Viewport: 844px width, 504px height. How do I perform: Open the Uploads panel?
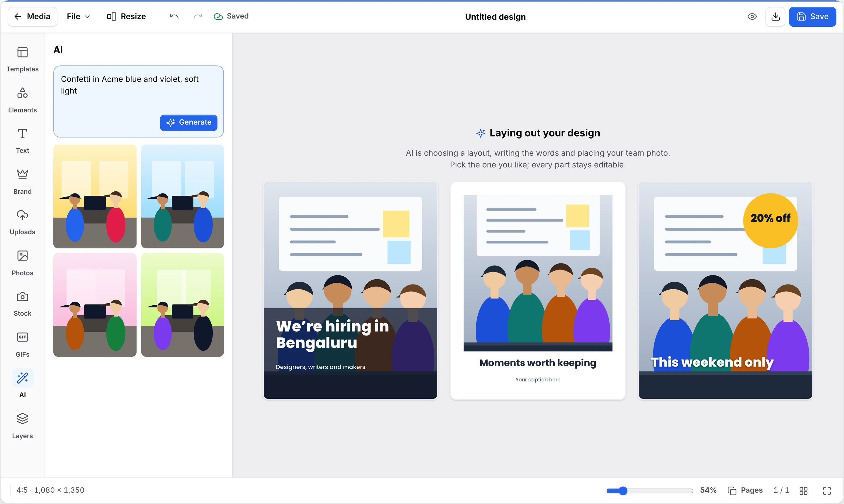click(x=22, y=222)
